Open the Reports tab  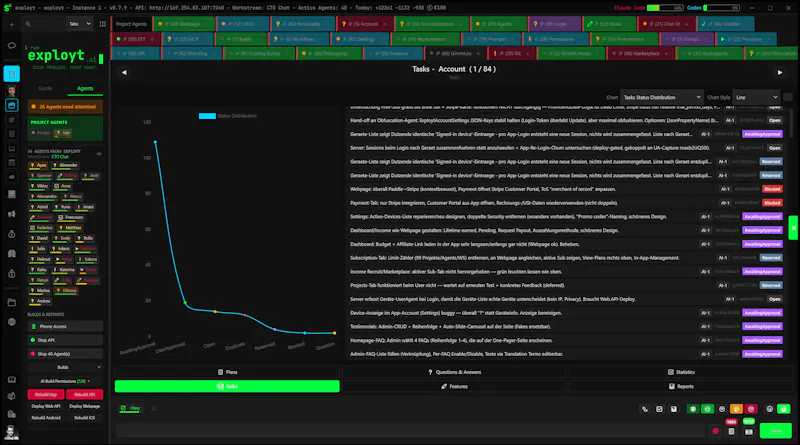[x=681, y=386]
